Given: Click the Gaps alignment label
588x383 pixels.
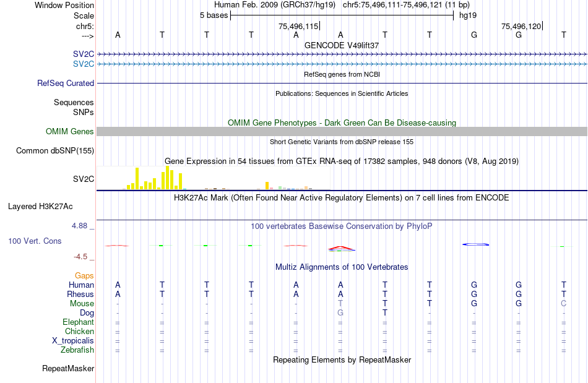Looking at the screenshot, I should [x=84, y=276].
